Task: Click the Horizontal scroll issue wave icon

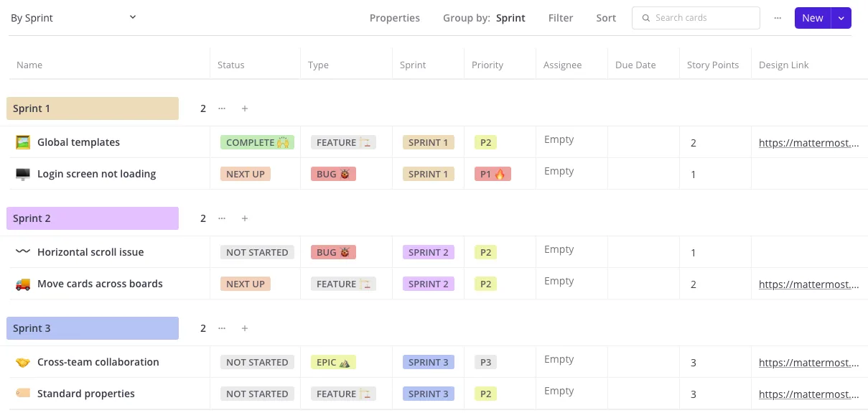Action: tap(23, 252)
